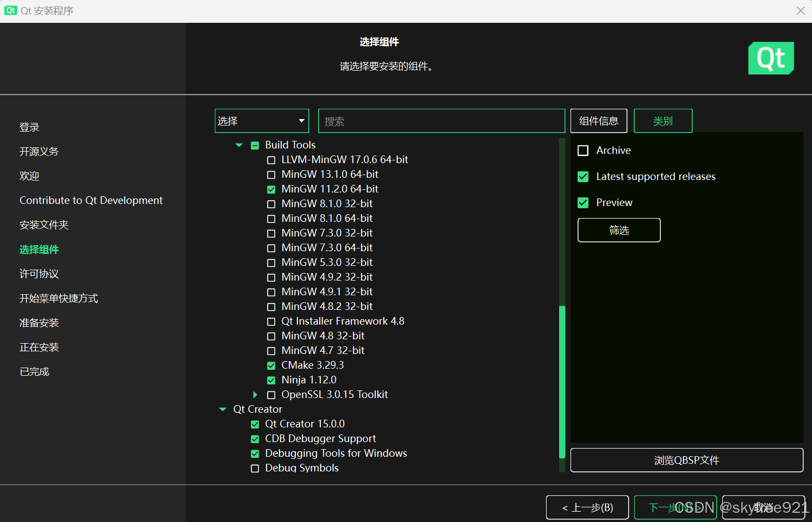Close the Qt installer window
This screenshot has width=812, height=522.
pyautogui.click(x=801, y=11)
